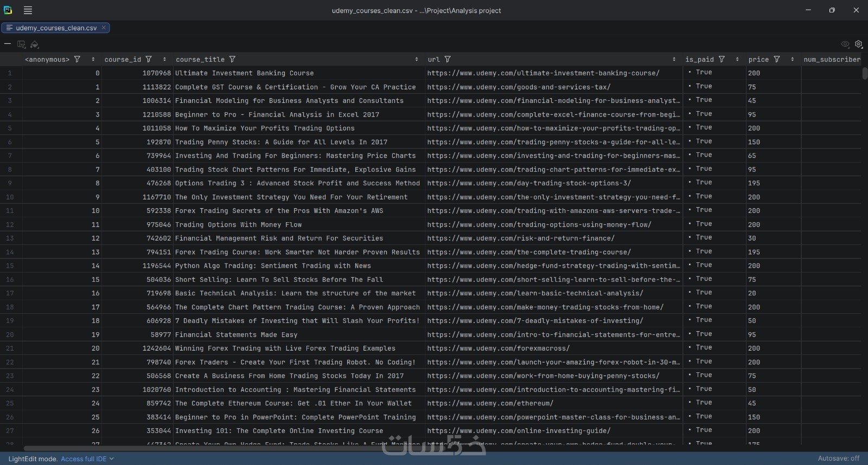
Task: Click the index cell 10 in <anonymous> column
Action: pyautogui.click(x=62, y=211)
